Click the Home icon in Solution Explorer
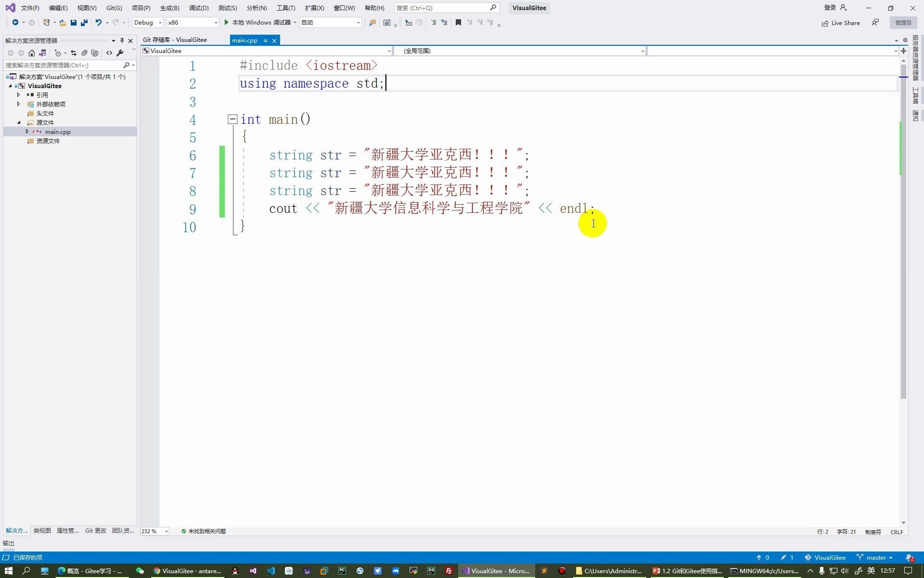Image resolution: width=924 pixels, height=578 pixels. tap(32, 53)
